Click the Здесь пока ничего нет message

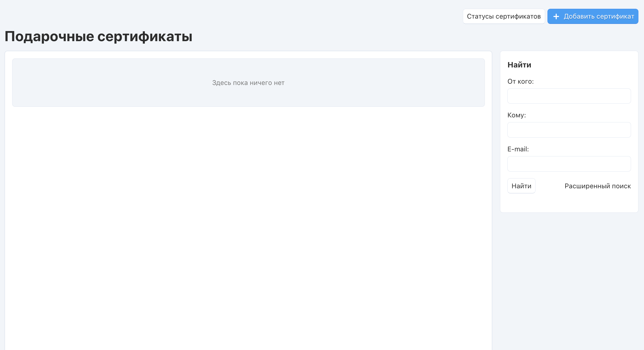248,83
